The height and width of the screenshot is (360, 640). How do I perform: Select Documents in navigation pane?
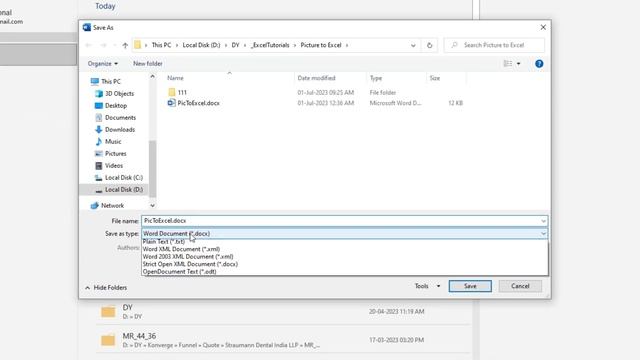[120, 118]
